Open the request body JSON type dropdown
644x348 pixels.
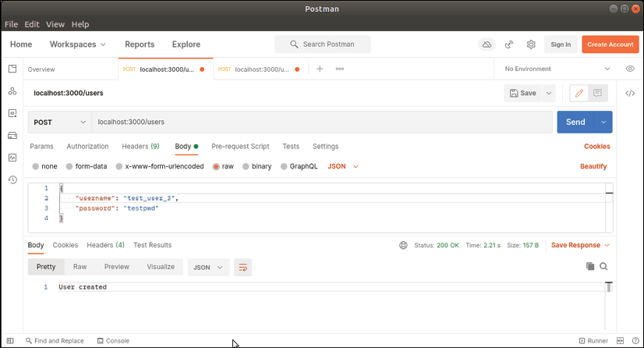coord(343,166)
